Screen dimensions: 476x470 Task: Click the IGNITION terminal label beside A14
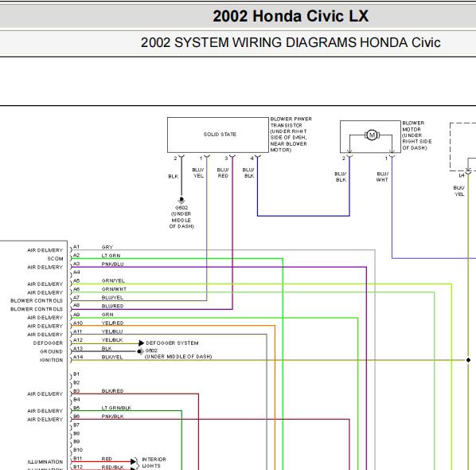pos(51,360)
